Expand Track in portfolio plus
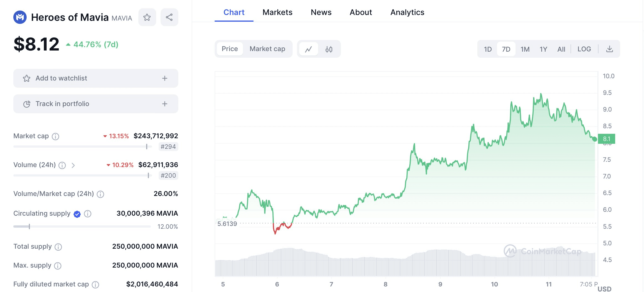The width and height of the screenshot is (644, 292). tap(165, 104)
